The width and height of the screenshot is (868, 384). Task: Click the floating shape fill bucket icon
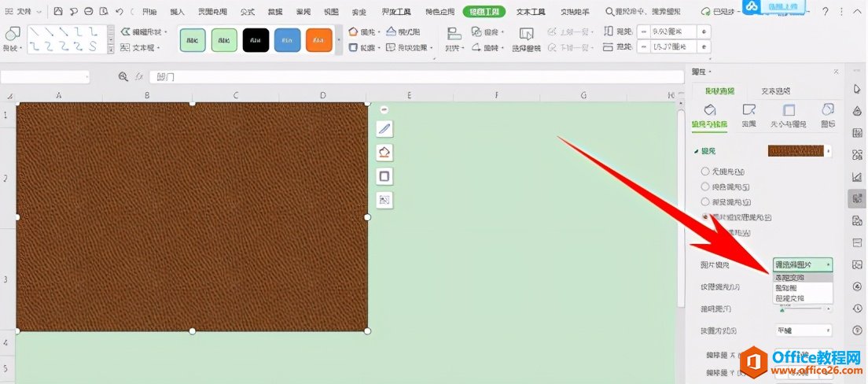[x=384, y=153]
